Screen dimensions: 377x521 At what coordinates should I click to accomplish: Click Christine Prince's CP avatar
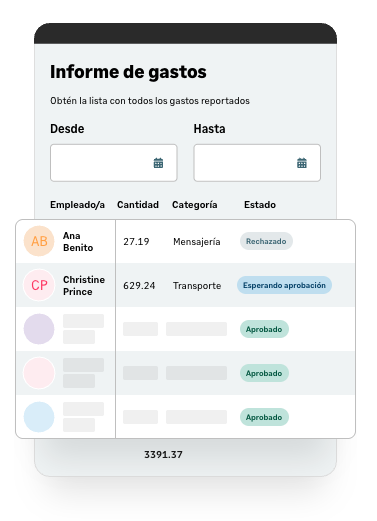pyautogui.click(x=39, y=285)
